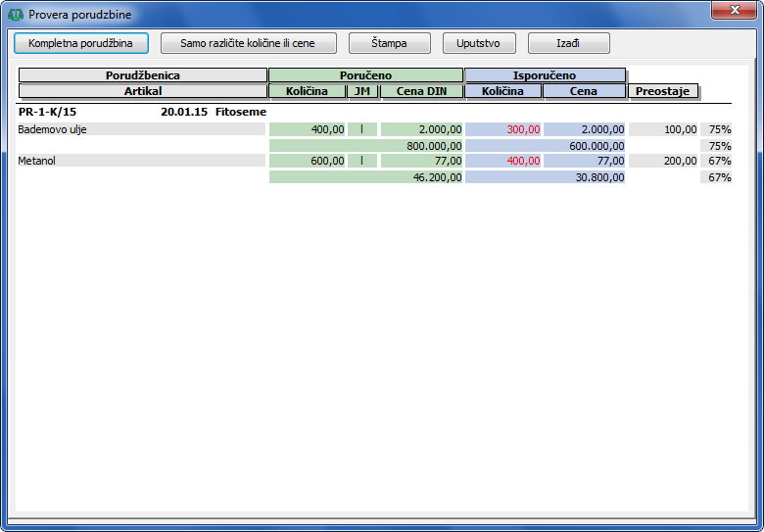Image resolution: width=764 pixels, height=532 pixels.
Task: Click the Porudžbenica column header
Action: click(142, 75)
